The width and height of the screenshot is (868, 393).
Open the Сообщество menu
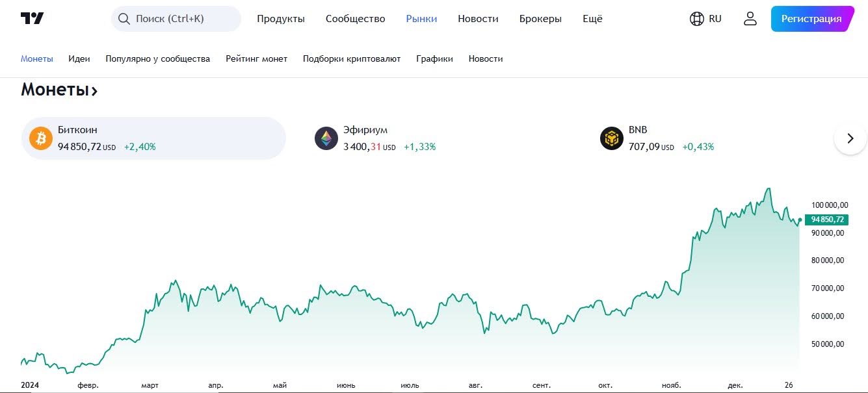coord(355,19)
